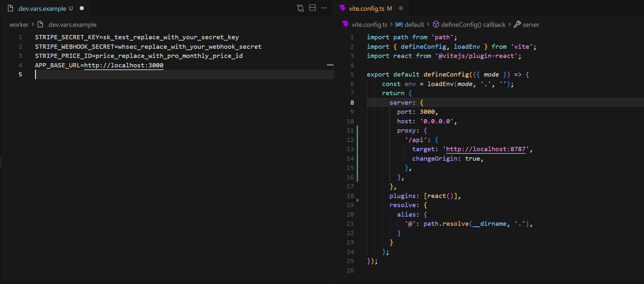
Task: Select the default breadcrumb symbol
Action: [x=414, y=25]
